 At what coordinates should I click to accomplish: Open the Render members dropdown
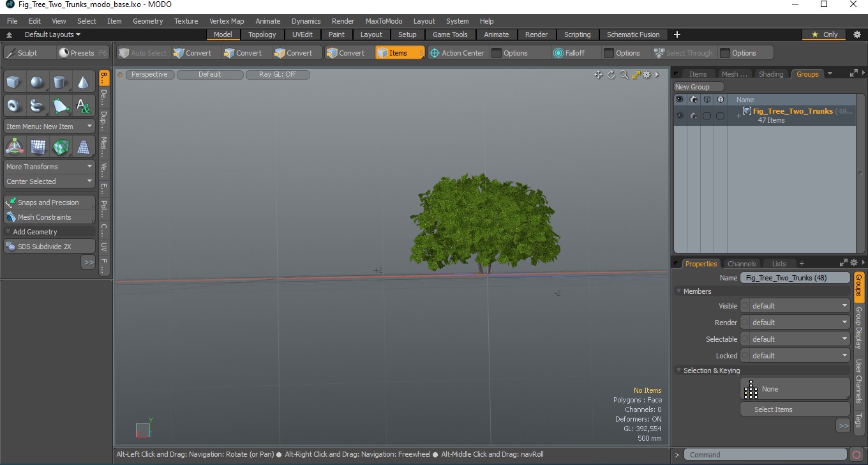click(795, 323)
